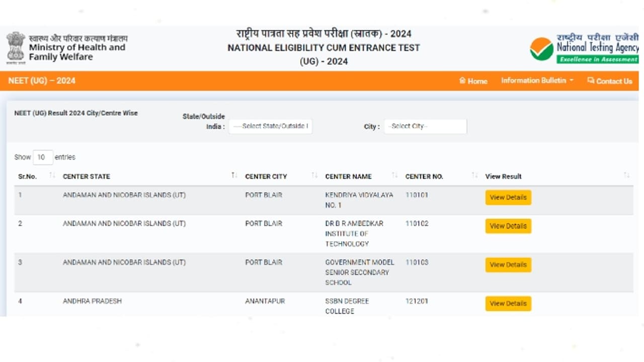644x362 pixels.
Task: Click the sort icon beside CENTER STATE column
Action: (234, 175)
